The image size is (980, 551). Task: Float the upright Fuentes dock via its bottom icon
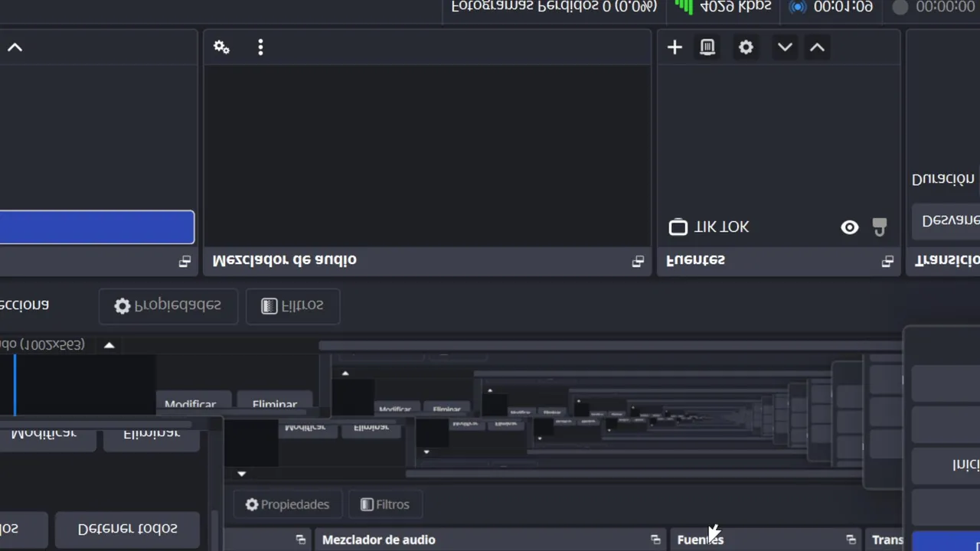point(851,540)
